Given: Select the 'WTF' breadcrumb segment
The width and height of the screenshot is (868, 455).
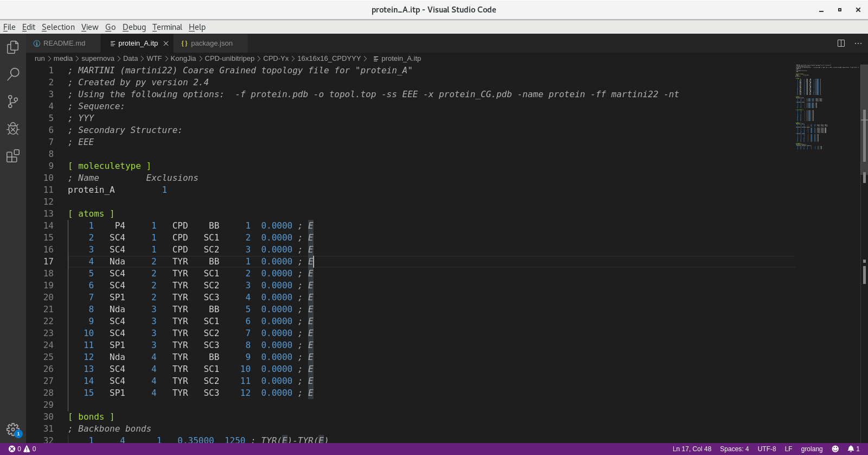Looking at the screenshot, I should [154, 59].
